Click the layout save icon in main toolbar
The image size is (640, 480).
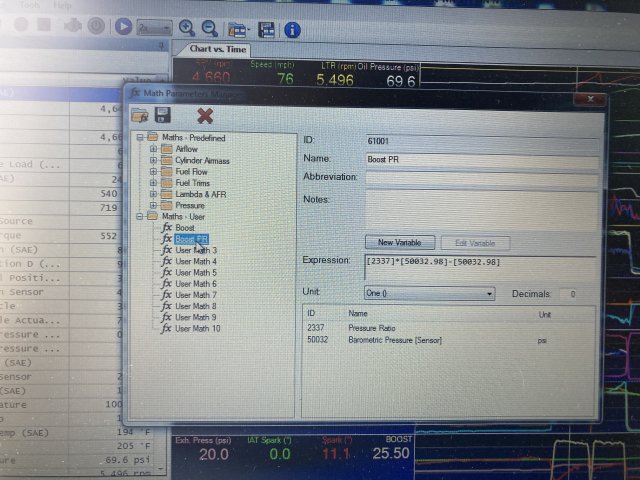click(266, 30)
